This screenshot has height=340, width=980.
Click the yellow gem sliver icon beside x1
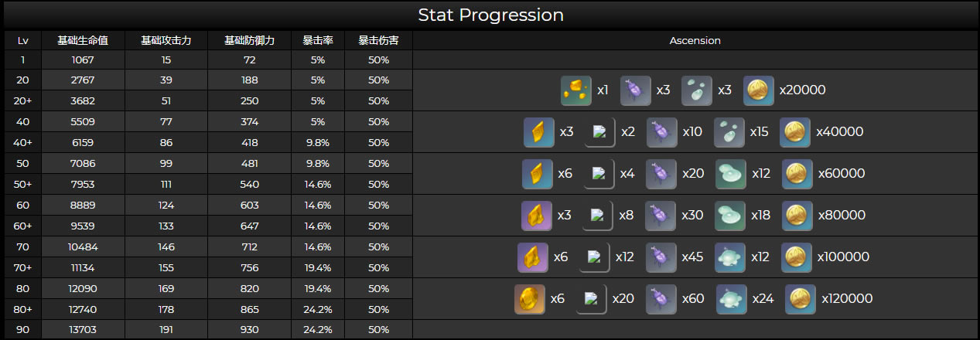(576, 90)
